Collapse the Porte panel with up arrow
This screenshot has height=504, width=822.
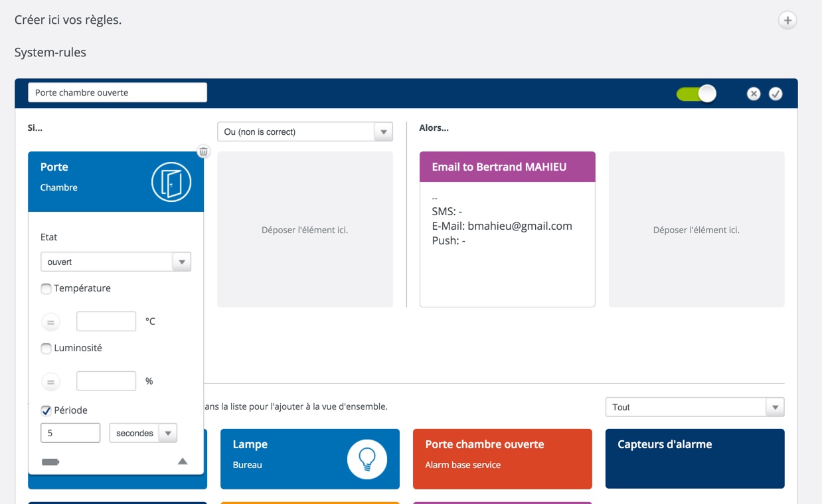[x=183, y=462]
